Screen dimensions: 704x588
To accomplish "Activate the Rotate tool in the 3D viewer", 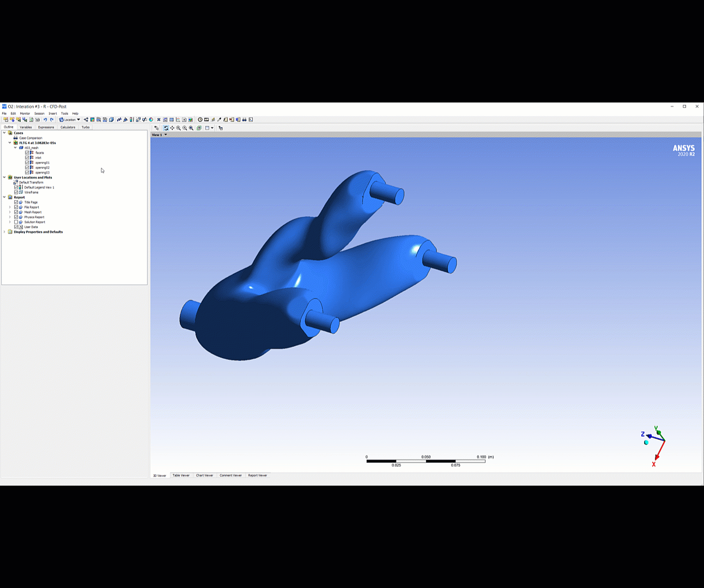I will (166, 127).
